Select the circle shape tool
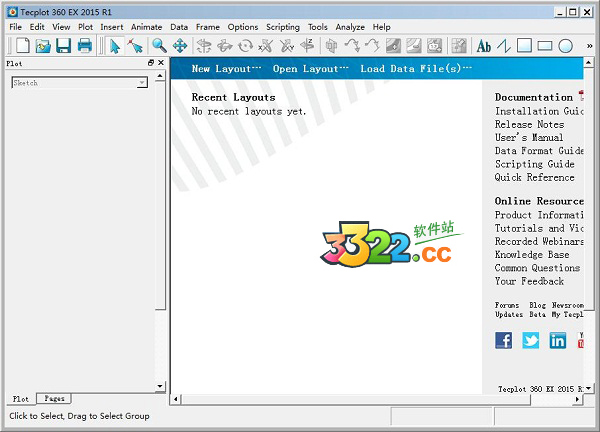Viewport: 600px width, 432px height. click(566, 46)
